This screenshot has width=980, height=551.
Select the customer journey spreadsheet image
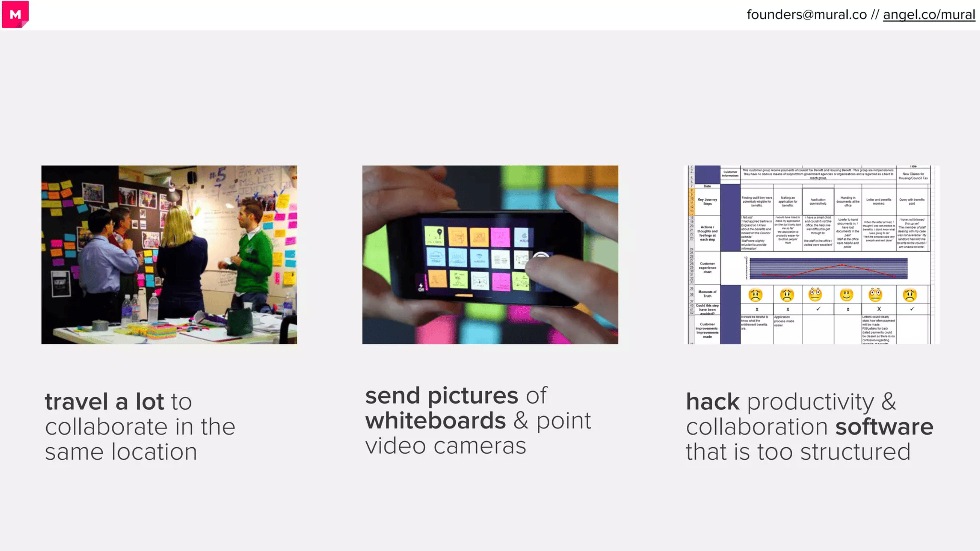click(811, 254)
